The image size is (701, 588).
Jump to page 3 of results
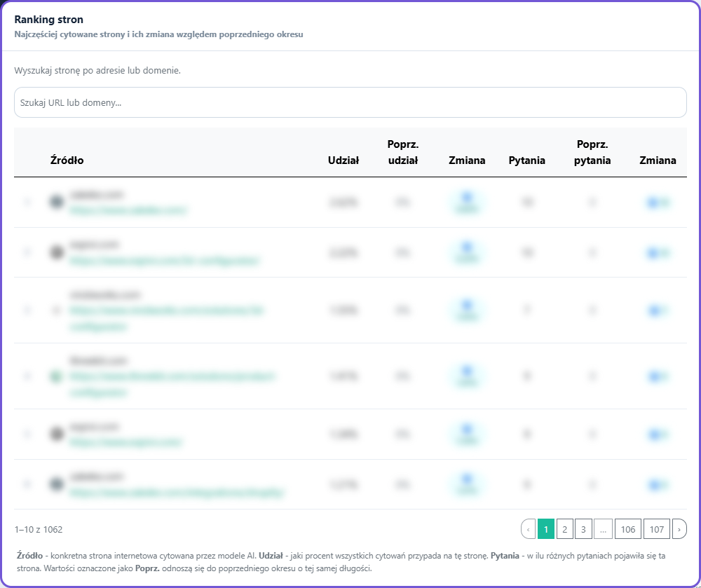[x=583, y=529]
